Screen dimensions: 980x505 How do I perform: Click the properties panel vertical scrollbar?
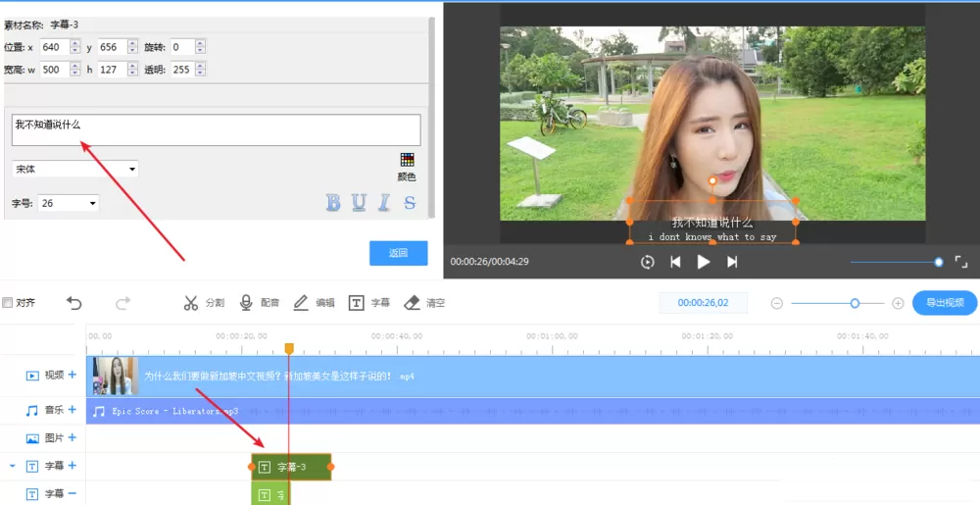click(x=432, y=118)
